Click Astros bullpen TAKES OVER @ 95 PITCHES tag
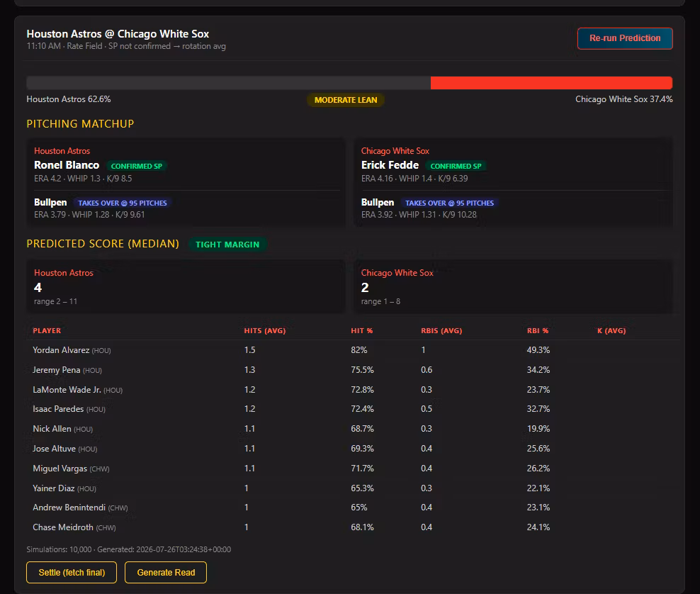 123,203
